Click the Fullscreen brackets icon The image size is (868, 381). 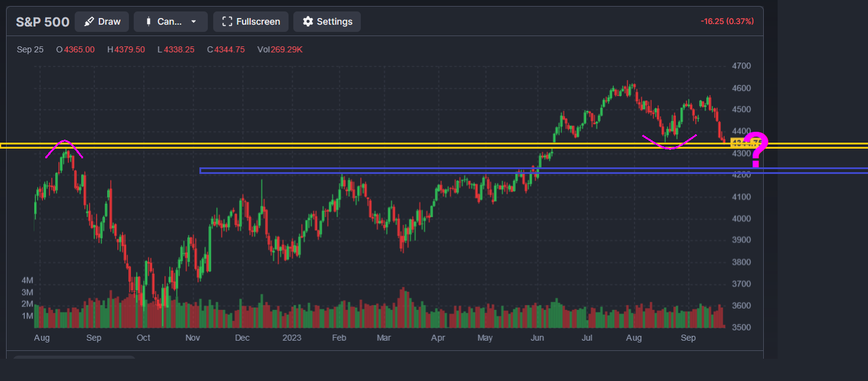(x=227, y=22)
